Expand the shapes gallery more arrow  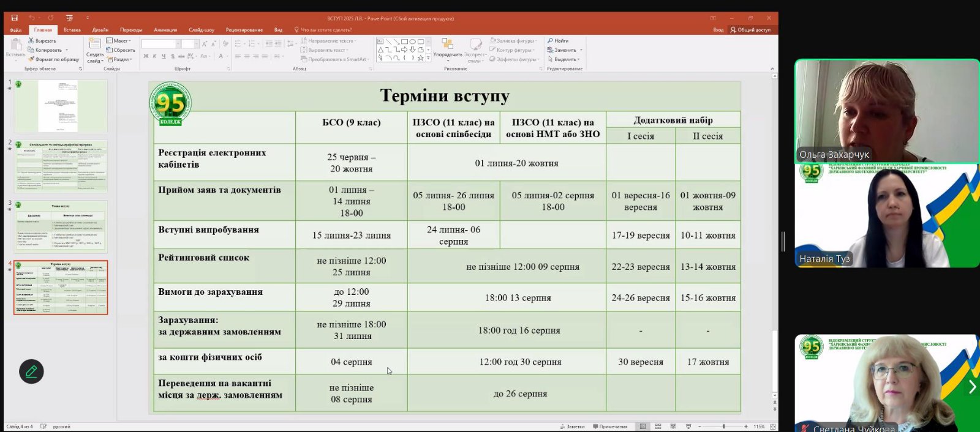(x=428, y=58)
